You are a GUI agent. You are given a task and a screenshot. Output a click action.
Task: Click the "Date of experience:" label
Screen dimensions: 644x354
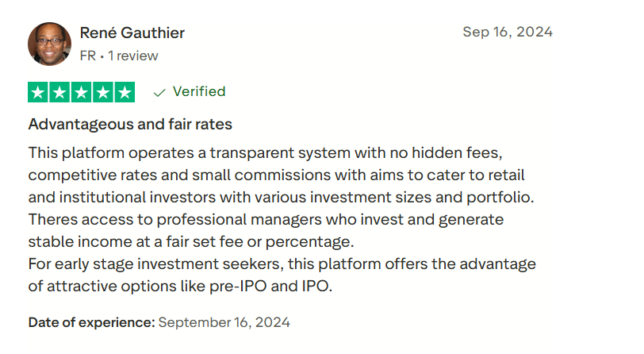pos(91,322)
